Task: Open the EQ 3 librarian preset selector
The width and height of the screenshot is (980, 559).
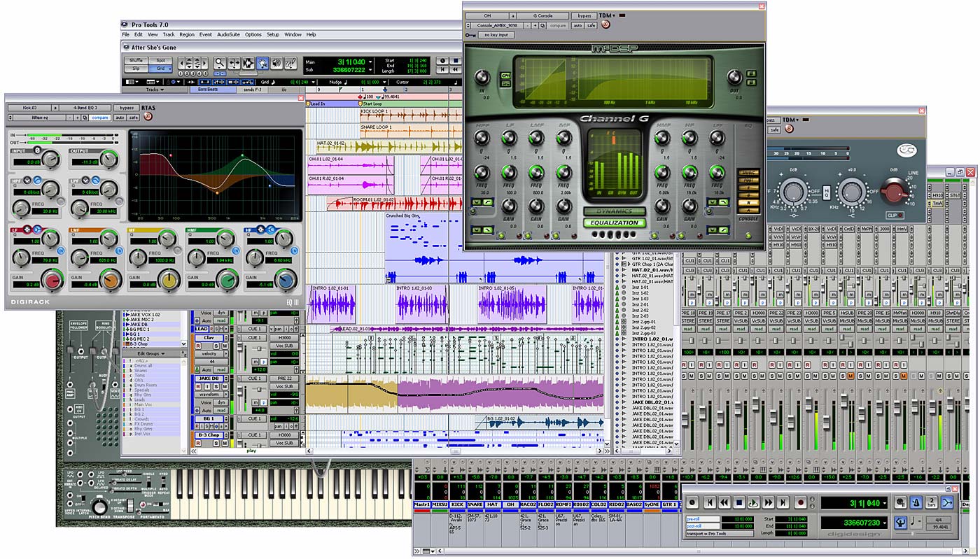Action: [x=40, y=118]
